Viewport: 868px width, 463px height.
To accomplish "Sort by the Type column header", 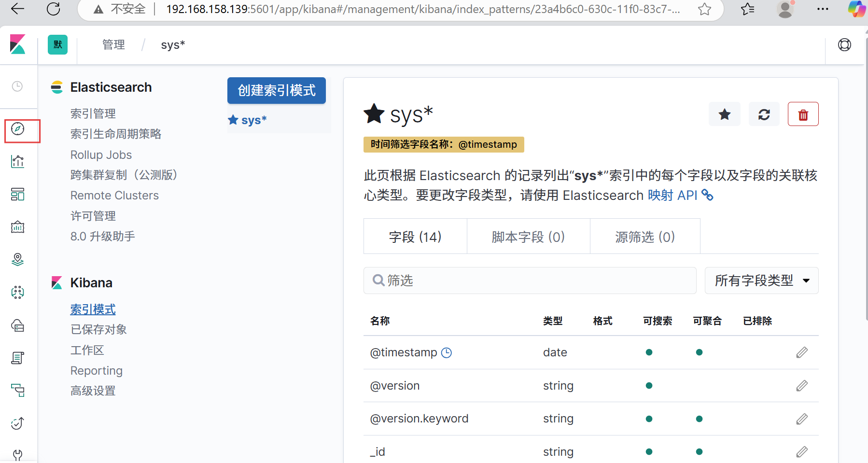I will click(553, 321).
